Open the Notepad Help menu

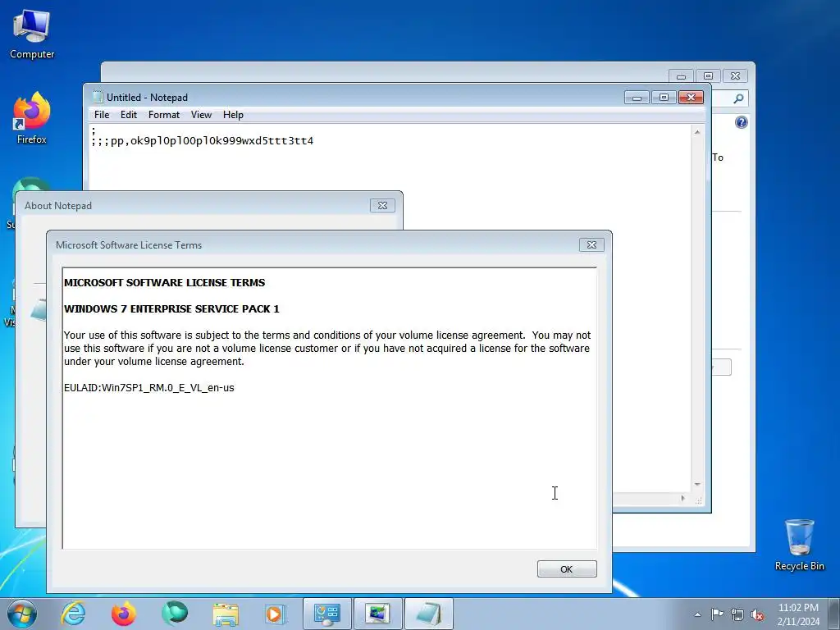pyautogui.click(x=233, y=115)
